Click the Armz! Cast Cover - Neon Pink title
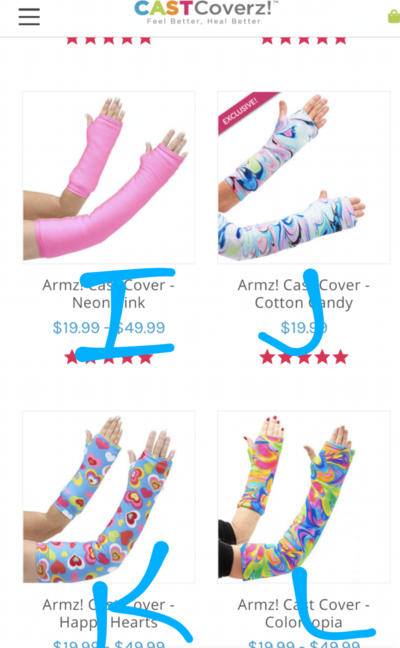Image resolution: width=400 pixels, height=648 pixels. coord(109,294)
